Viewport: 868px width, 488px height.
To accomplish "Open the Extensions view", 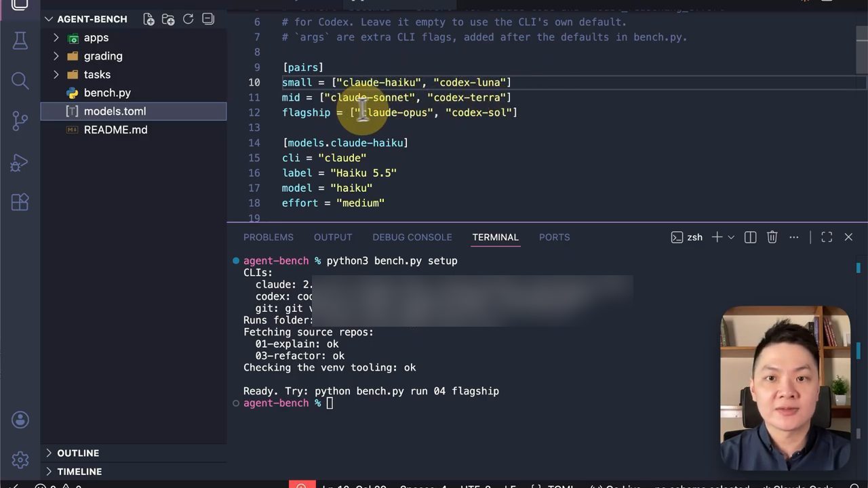I will 20,202.
